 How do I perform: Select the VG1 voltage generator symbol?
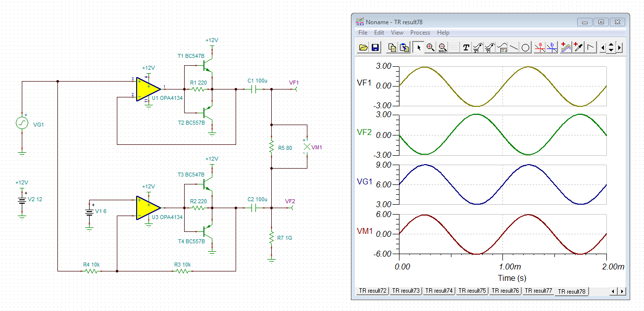[22, 123]
